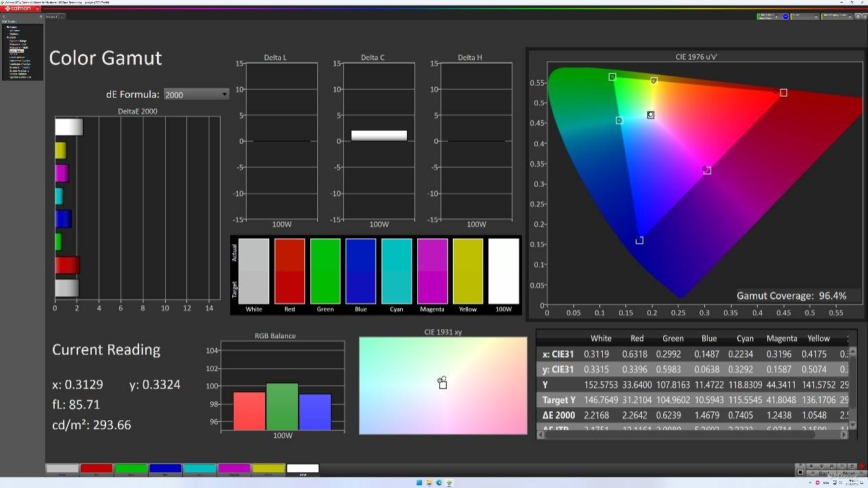This screenshot has height=488, width=868.
Task: Launch Edge browser from the taskbar
Action: point(439,483)
